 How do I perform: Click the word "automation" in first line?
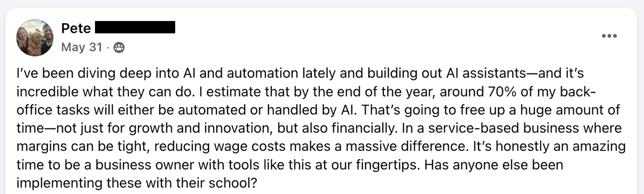tap(262, 74)
